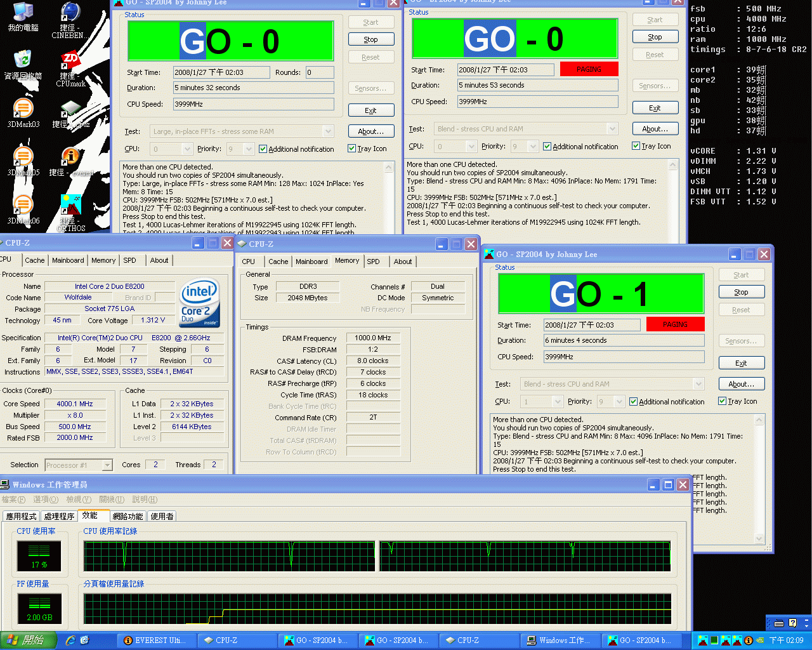Click About... in the GO-1 window
Viewport: 812px width, 650px height.
tap(742, 384)
